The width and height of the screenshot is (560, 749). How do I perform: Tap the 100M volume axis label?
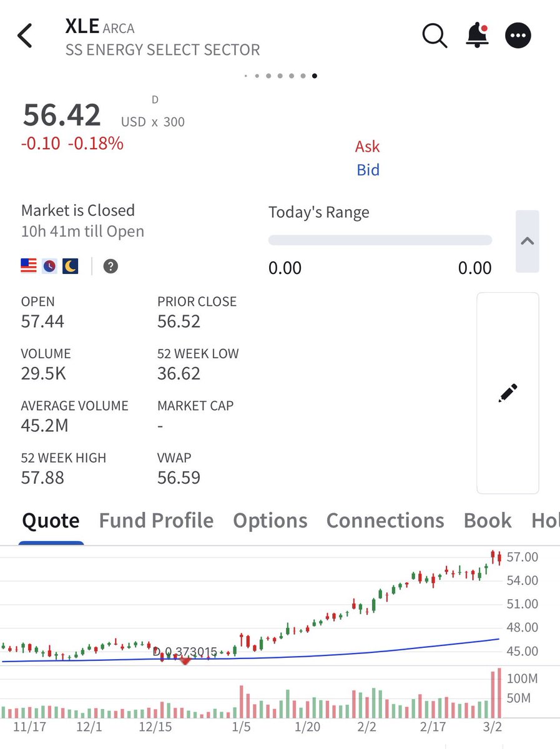click(x=523, y=678)
